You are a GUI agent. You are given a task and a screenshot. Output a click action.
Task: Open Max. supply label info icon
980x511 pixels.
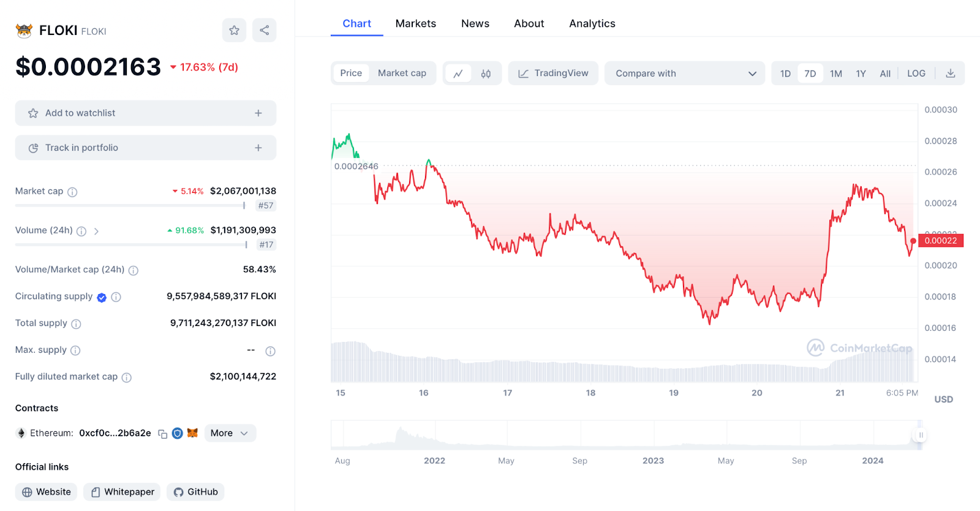point(75,350)
